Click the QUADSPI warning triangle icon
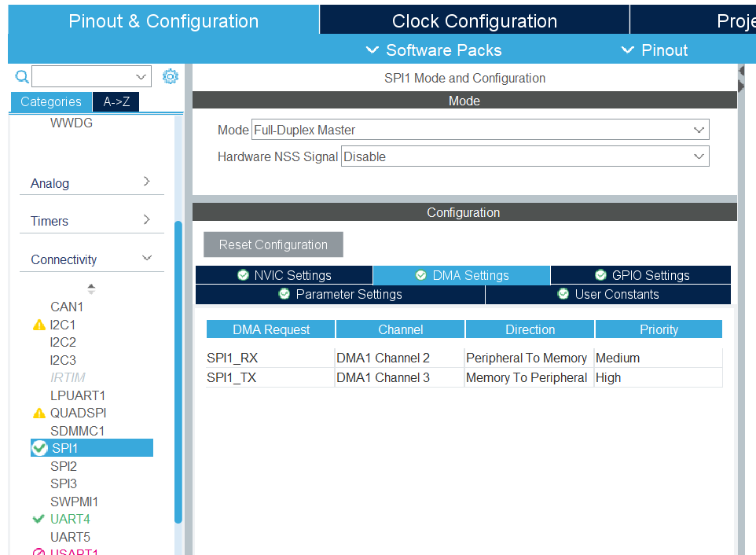Screen dimensions: 756x555 pos(39,413)
